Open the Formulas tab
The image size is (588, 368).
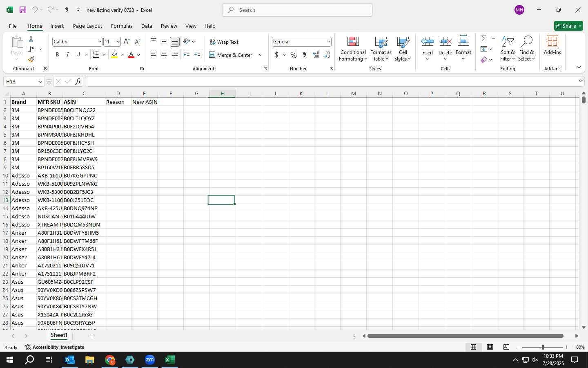(x=122, y=26)
